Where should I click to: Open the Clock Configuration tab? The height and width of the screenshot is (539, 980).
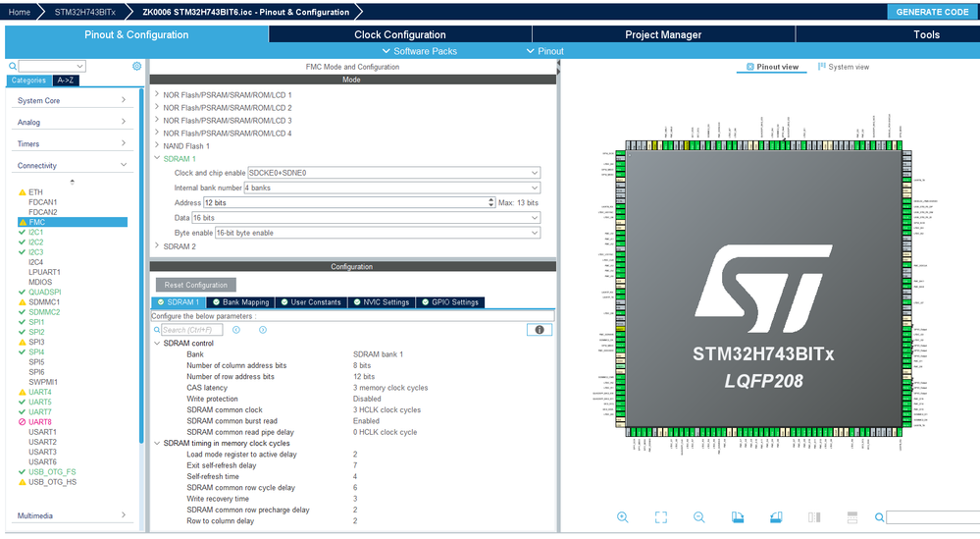pyautogui.click(x=400, y=34)
